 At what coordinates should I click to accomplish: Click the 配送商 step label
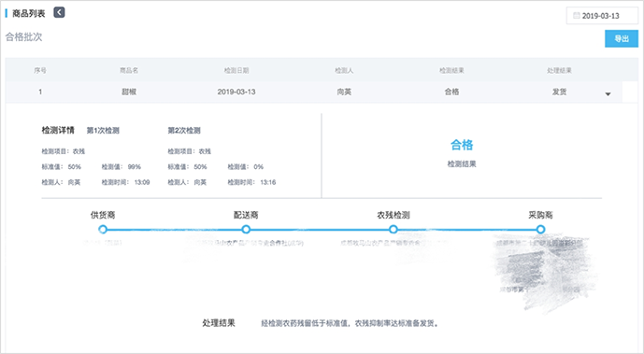246,215
